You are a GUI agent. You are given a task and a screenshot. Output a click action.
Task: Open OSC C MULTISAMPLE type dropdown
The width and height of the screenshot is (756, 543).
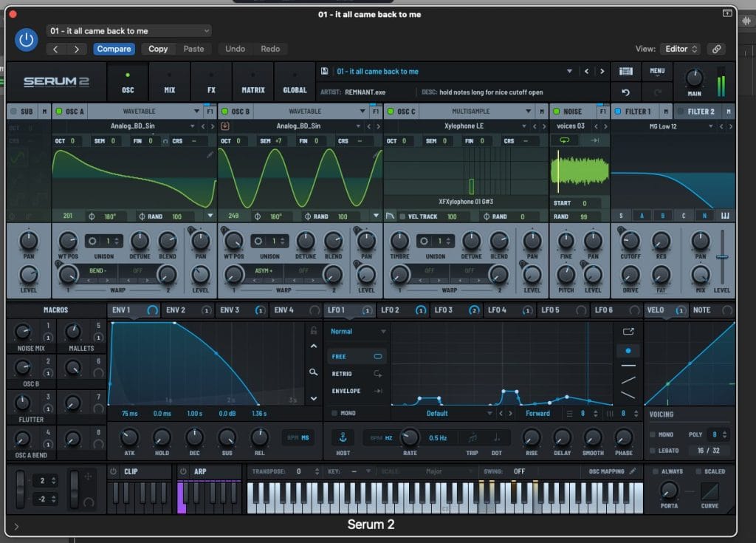(476, 112)
